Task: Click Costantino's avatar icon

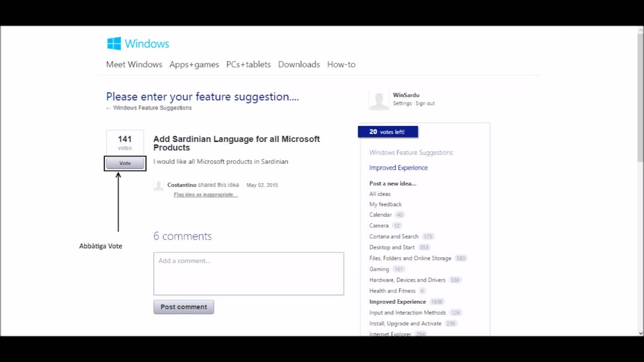Action: [x=159, y=186]
